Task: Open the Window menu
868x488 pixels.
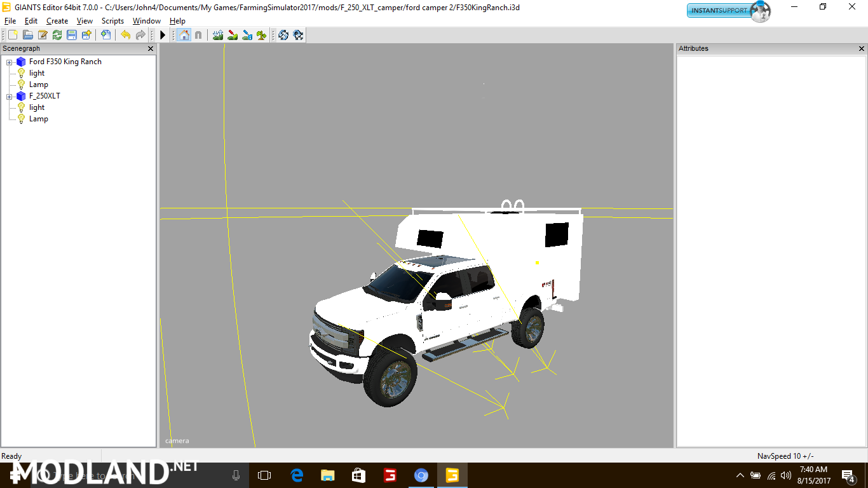Action: coord(146,20)
